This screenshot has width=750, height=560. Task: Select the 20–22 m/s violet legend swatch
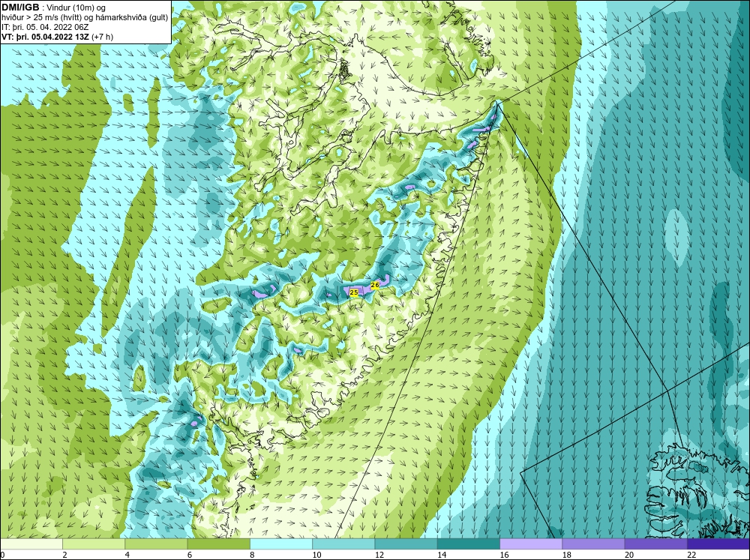[x=655, y=544]
